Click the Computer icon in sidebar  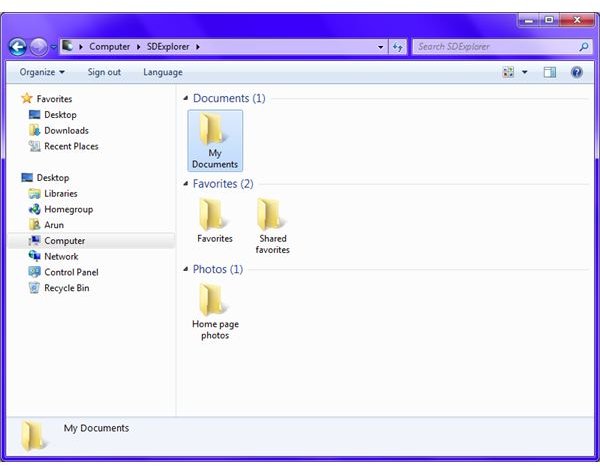click(34, 241)
